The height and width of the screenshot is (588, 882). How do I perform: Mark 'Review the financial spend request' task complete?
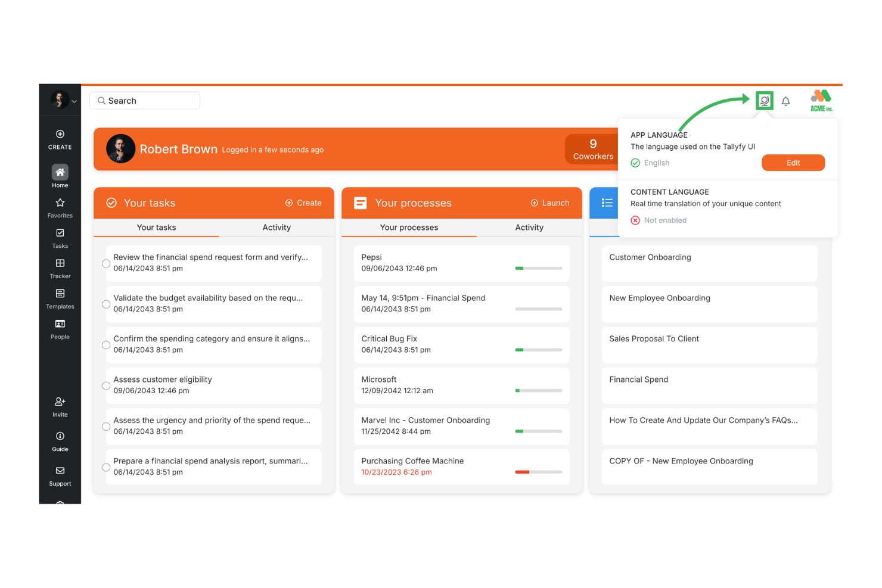[106, 263]
